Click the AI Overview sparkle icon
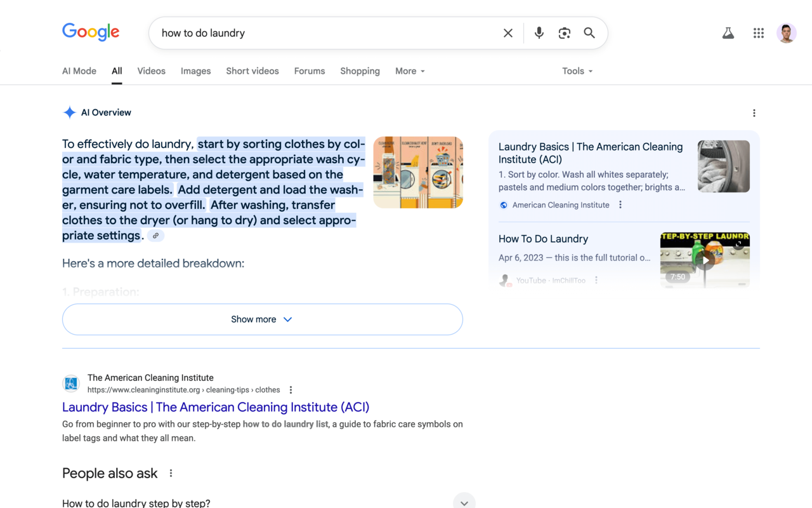The height and width of the screenshot is (508, 812). pos(69,112)
